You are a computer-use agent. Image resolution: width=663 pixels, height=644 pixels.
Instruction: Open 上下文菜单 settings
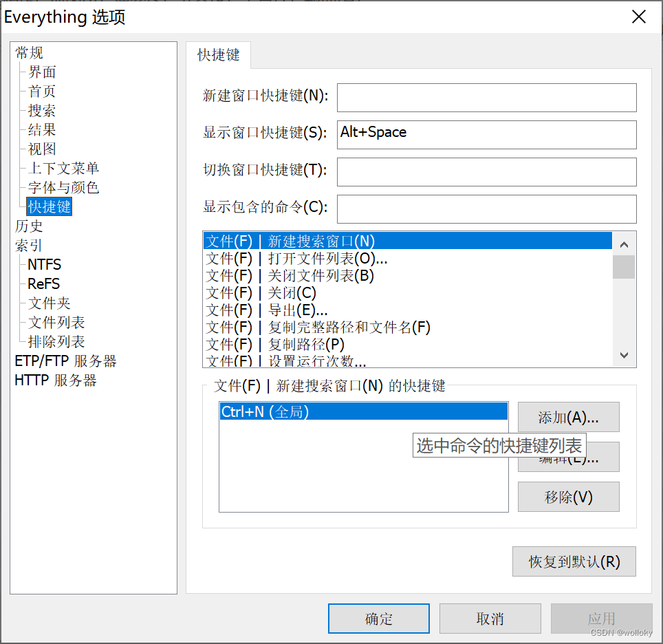point(63,168)
